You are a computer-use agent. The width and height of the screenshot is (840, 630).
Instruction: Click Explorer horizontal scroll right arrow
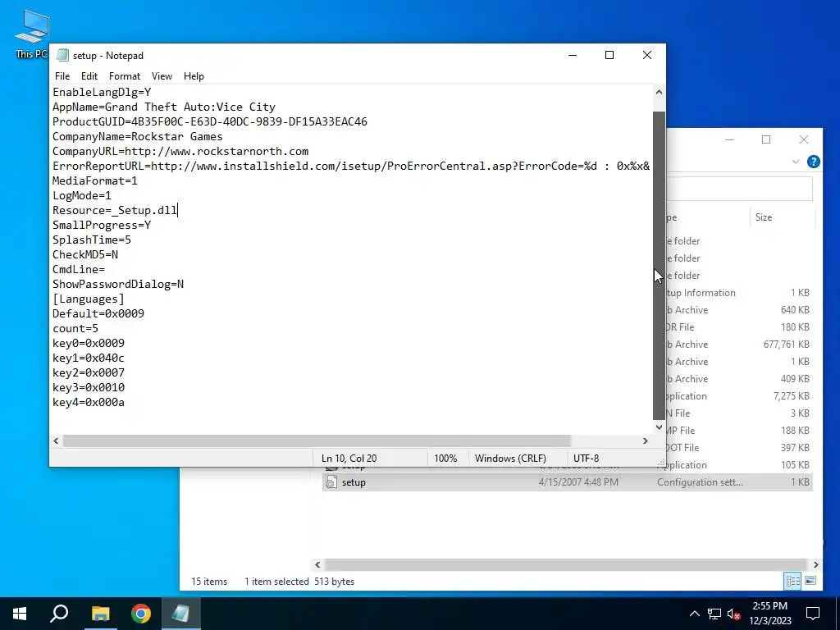click(x=816, y=564)
